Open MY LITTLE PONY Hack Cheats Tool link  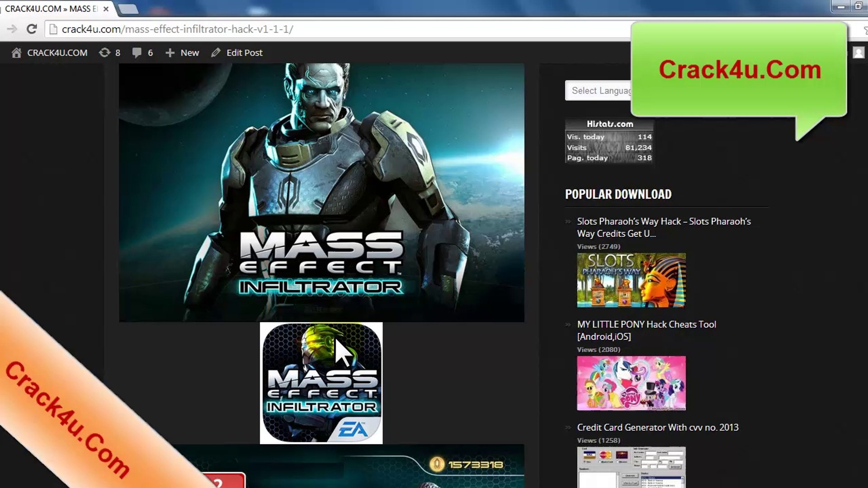pos(646,330)
